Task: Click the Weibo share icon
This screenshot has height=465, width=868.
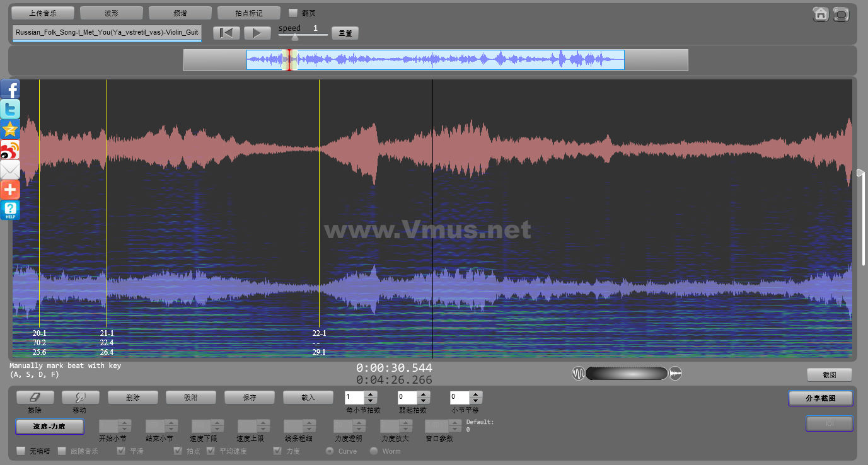Action: [10, 149]
